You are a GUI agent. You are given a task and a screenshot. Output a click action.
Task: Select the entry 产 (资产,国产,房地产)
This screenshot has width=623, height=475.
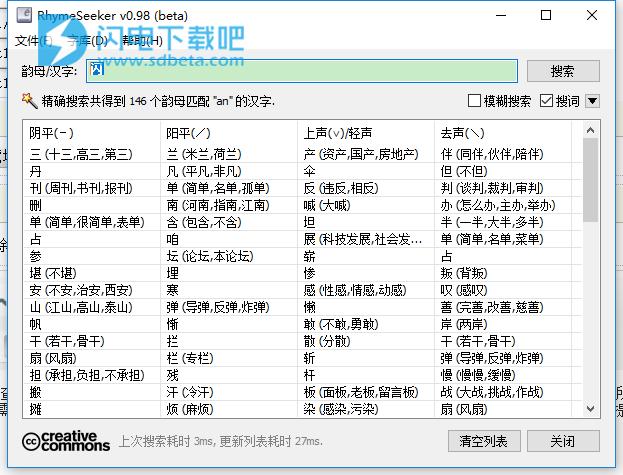tap(361, 154)
